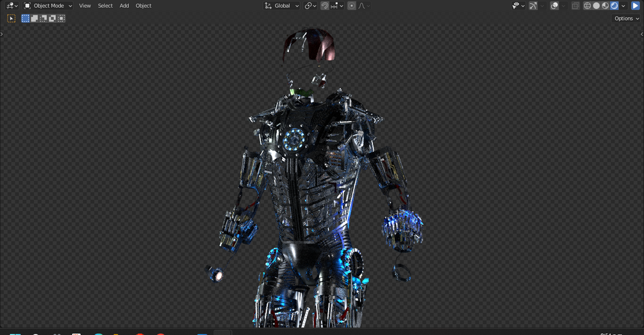Screen dimensions: 644x335
Task: Open proportional editing falloff dropdown
Action: [x=364, y=6]
